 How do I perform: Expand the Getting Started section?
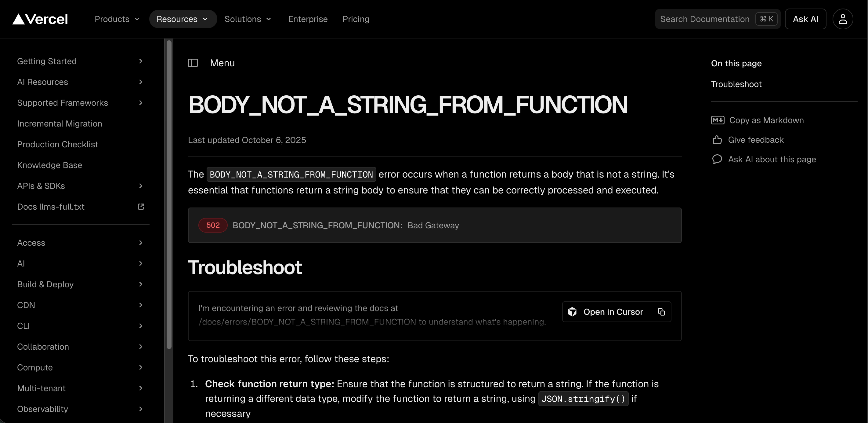[140, 61]
